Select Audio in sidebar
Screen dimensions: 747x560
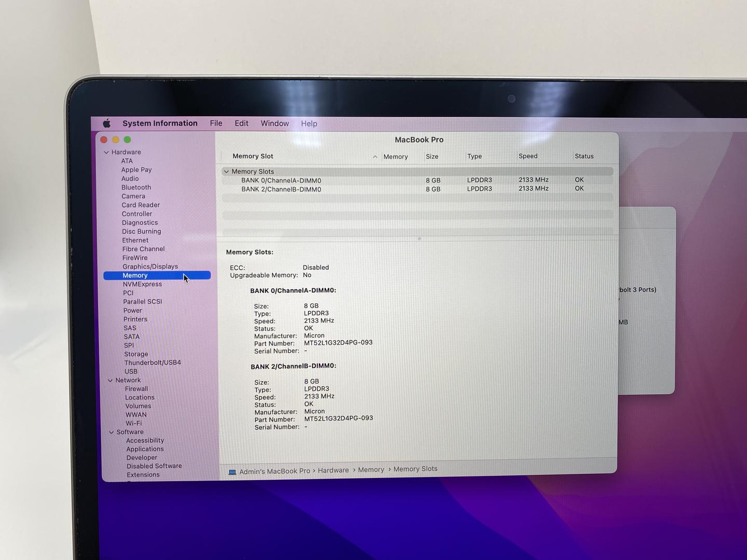pos(130,179)
